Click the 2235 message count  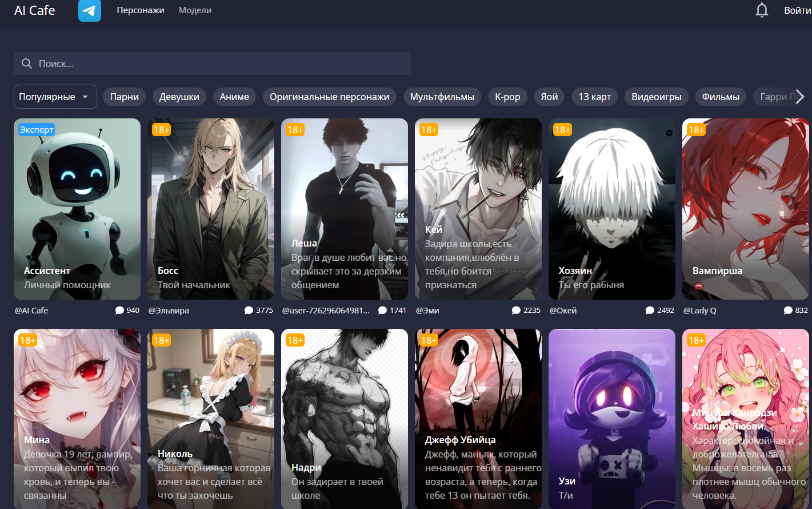coord(532,310)
